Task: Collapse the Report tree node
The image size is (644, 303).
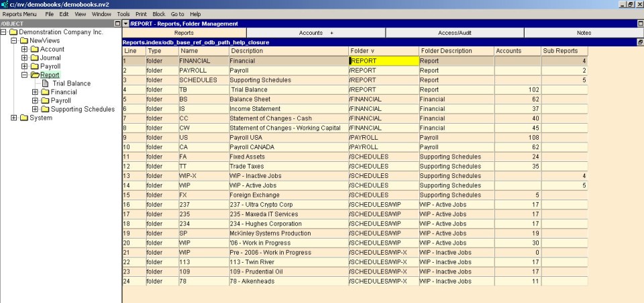Action: point(25,75)
